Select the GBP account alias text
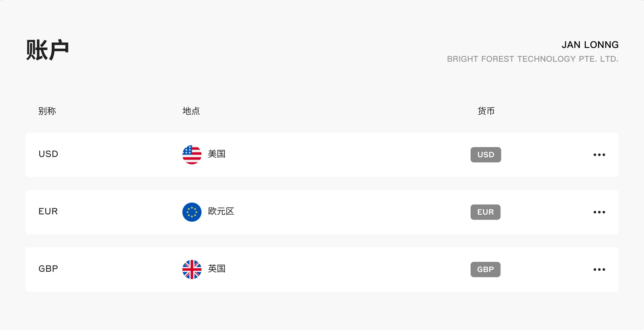Viewport: 644px width, 330px height. point(48,269)
